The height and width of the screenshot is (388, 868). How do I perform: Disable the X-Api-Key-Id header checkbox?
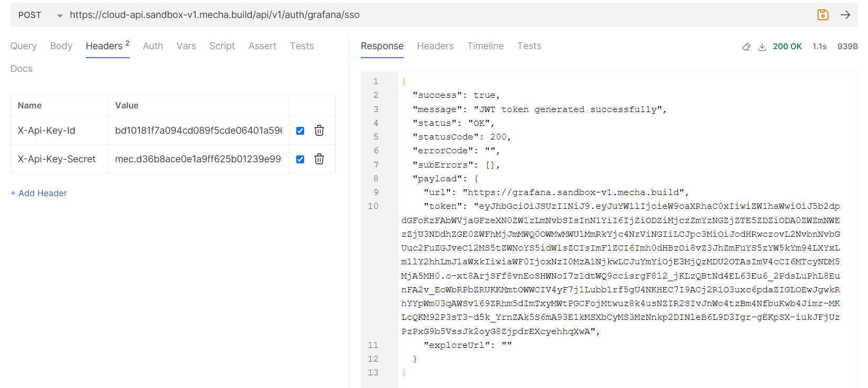click(300, 131)
